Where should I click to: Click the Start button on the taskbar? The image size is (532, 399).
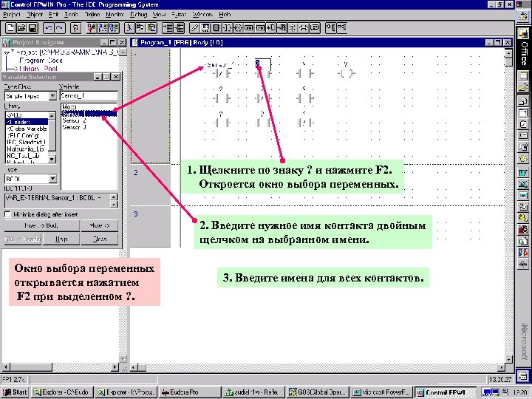click(16, 392)
